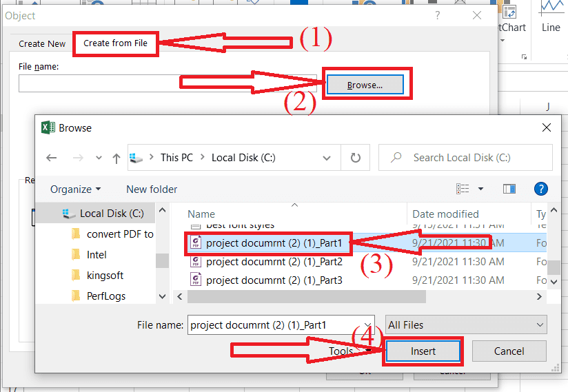Image resolution: width=568 pixels, height=392 pixels.
Task: Expand the address bar history dropdown
Action: (x=327, y=158)
